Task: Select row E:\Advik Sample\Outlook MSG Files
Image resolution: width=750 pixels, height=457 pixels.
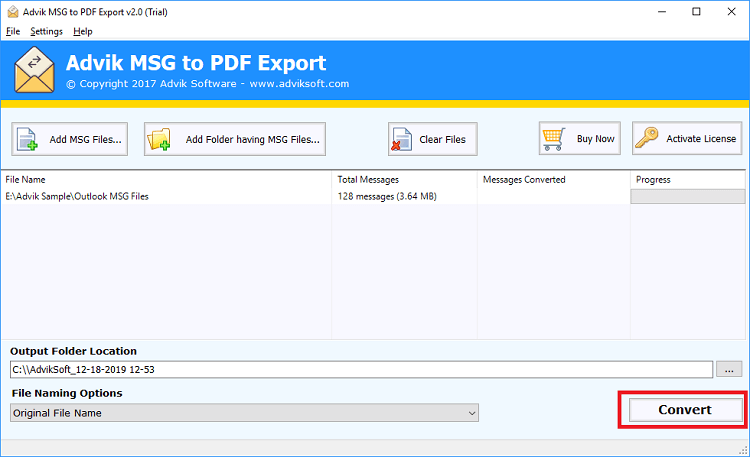Action: point(77,197)
